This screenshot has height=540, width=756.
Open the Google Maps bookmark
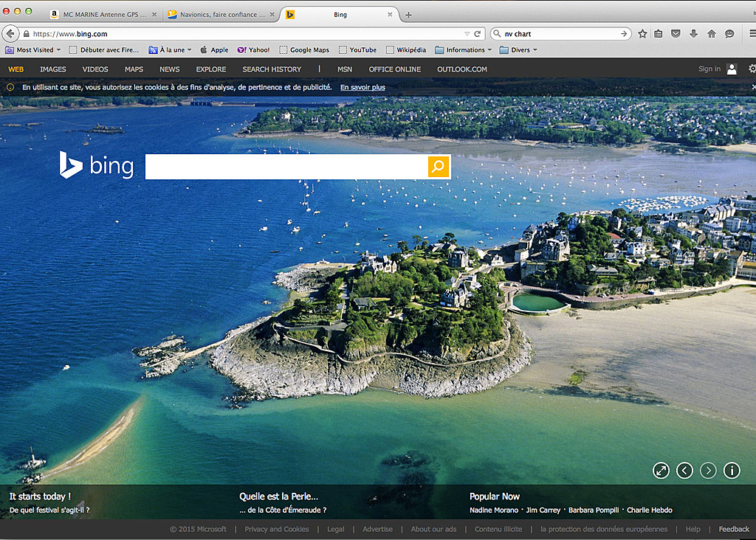pyautogui.click(x=304, y=49)
